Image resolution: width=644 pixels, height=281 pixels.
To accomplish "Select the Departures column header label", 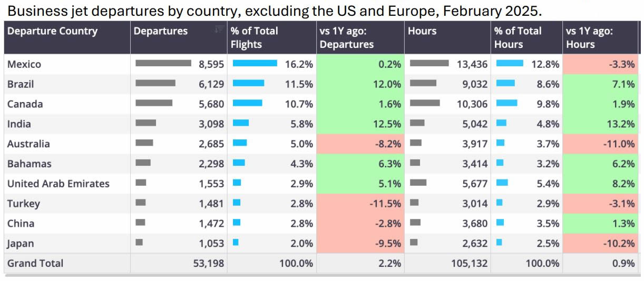I will pyautogui.click(x=161, y=31).
